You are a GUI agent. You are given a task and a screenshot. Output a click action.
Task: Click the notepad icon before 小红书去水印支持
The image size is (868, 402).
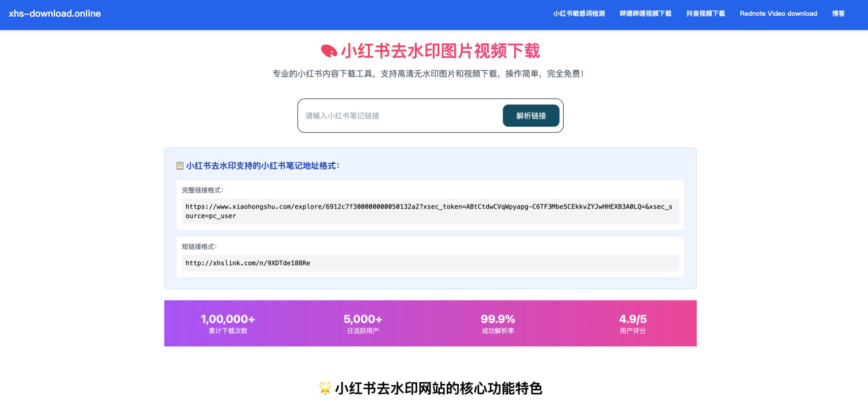tap(180, 166)
